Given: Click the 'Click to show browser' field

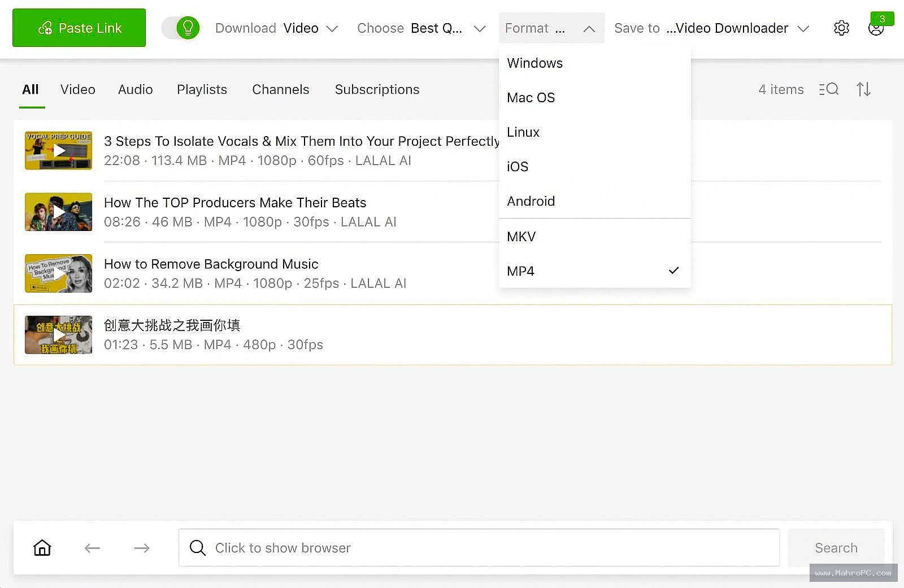Looking at the screenshot, I should pos(479,548).
